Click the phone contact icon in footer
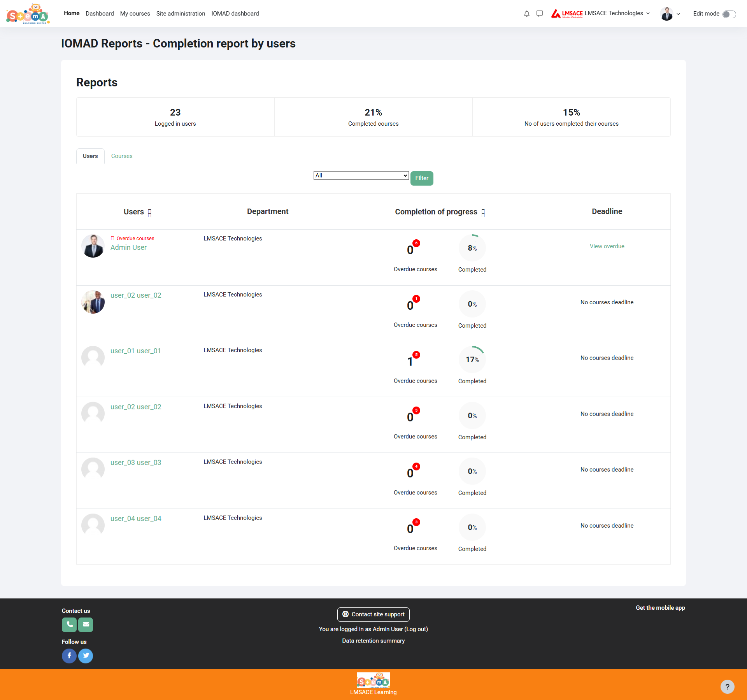747x700 pixels. (x=69, y=625)
